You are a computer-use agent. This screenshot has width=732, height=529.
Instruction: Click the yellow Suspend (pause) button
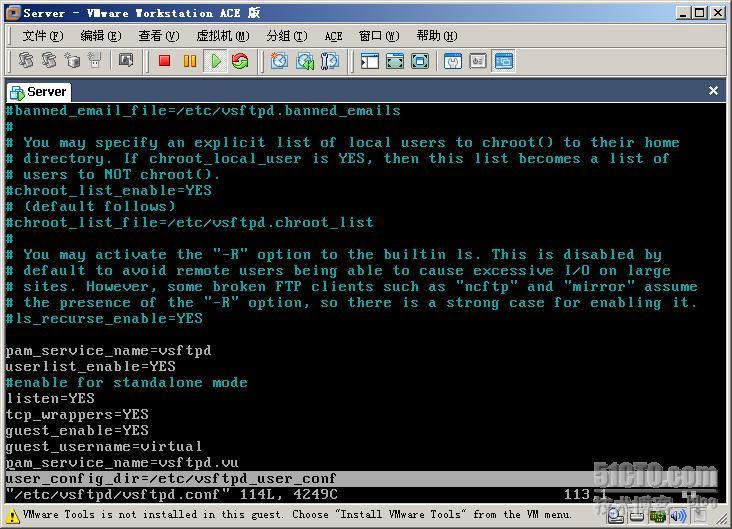(x=190, y=61)
